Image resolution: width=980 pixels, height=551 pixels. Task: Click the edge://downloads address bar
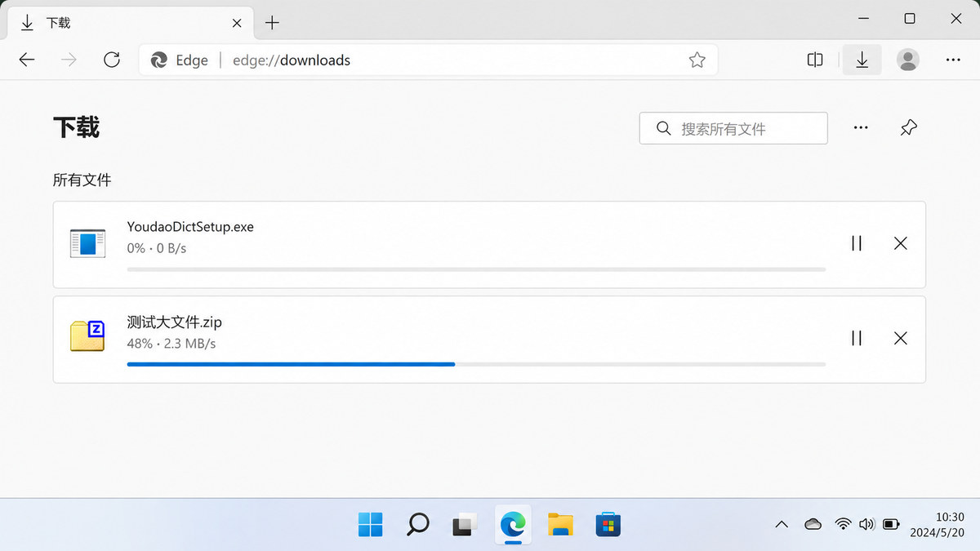428,60
